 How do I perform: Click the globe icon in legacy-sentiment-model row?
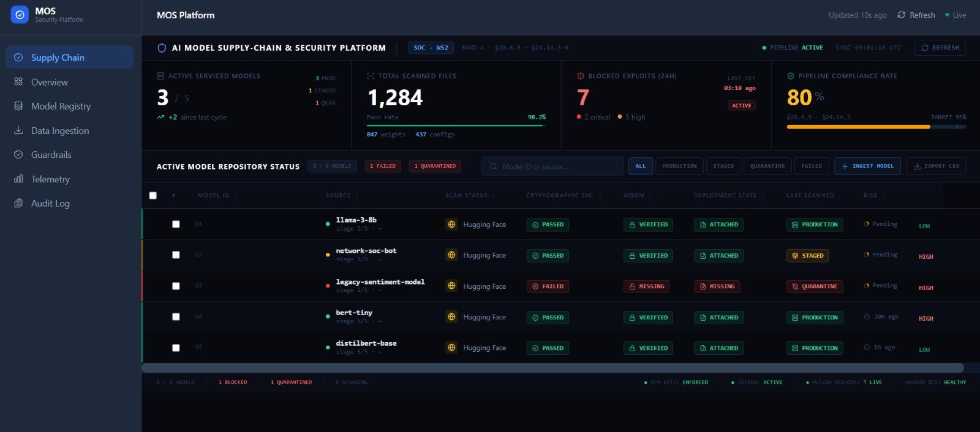point(451,286)
